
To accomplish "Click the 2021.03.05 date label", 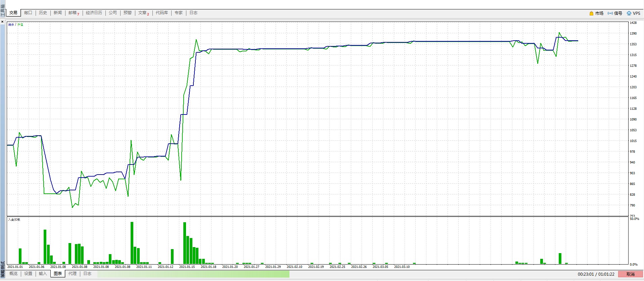I will pyautogui.click(x=380, y=267).
